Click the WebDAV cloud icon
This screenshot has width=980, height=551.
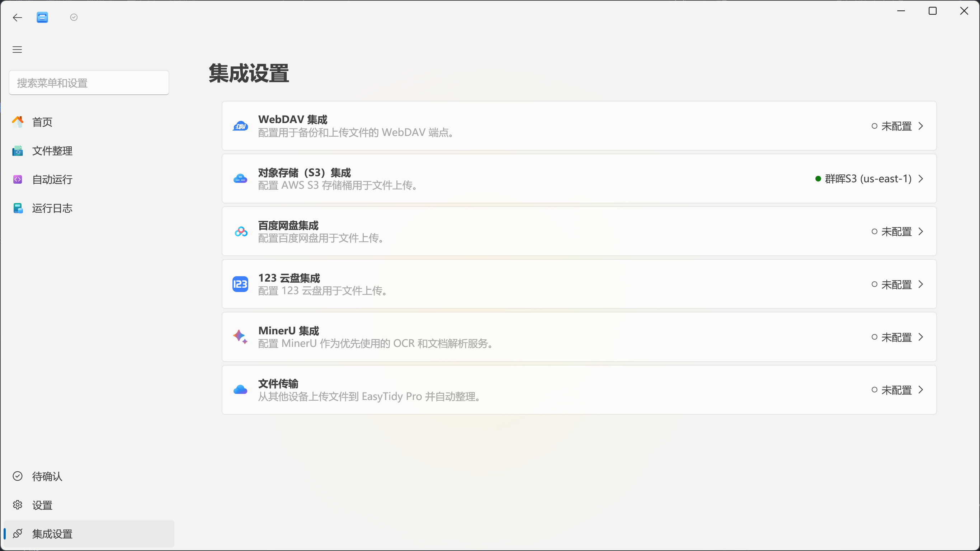(x=240, y=126)
